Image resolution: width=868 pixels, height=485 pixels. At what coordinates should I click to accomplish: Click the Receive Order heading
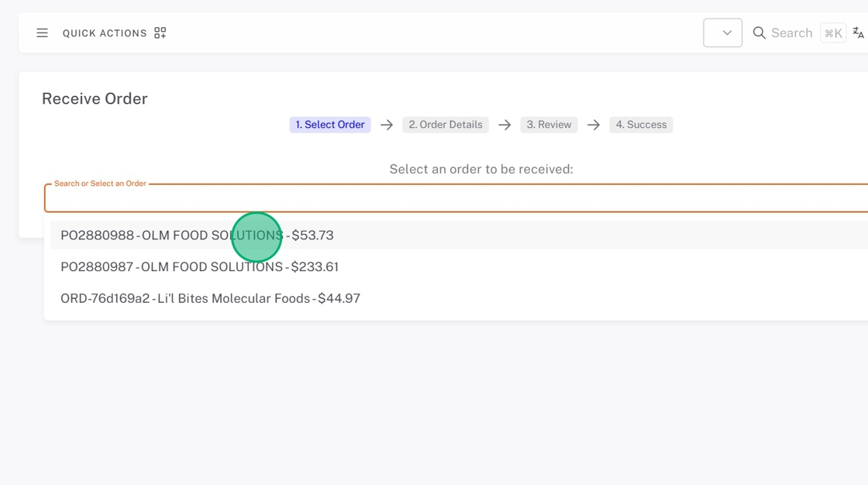[95, 99]
